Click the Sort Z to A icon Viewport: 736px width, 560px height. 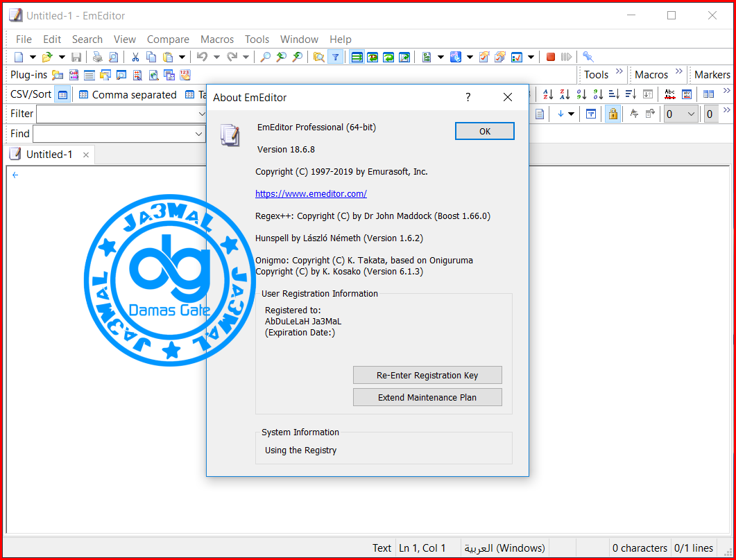tap(565, 94)
